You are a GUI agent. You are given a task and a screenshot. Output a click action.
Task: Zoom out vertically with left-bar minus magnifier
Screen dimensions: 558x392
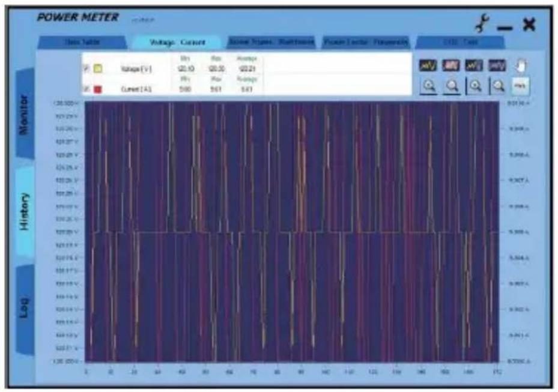coord(497,86)
